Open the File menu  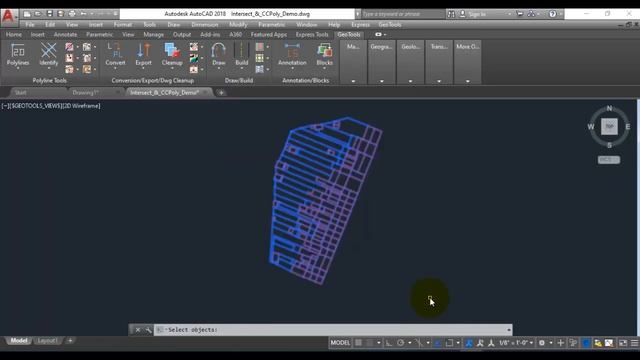click(x=30, y=24)
